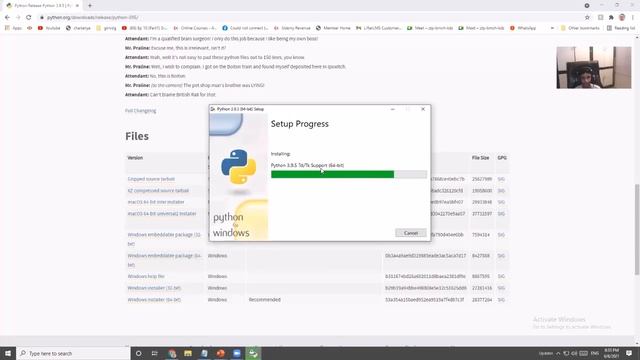Select the Python Release tab

(42, 6)
